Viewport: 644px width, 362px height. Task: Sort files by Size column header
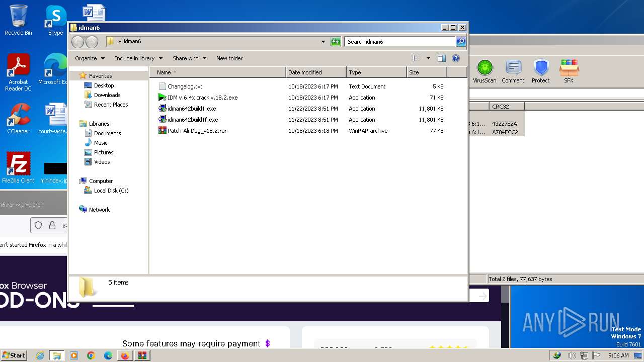(427, 72)
